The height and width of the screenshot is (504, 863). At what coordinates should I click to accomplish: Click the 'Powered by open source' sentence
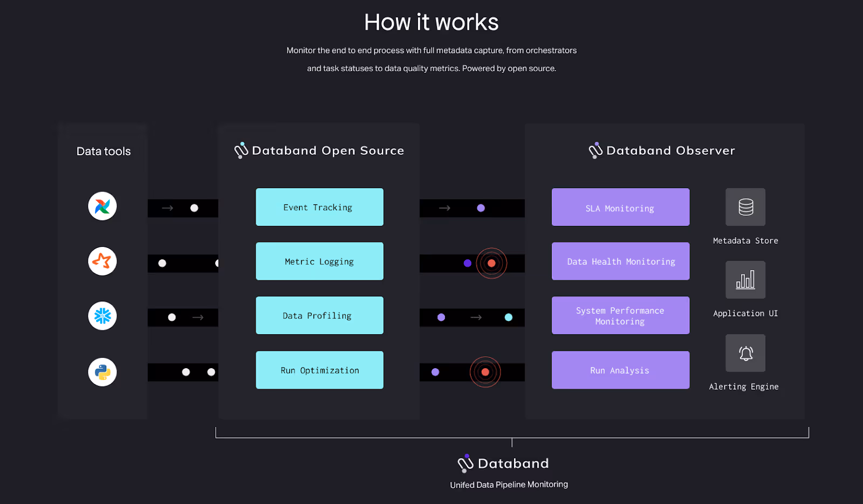(x=509, y=68)
